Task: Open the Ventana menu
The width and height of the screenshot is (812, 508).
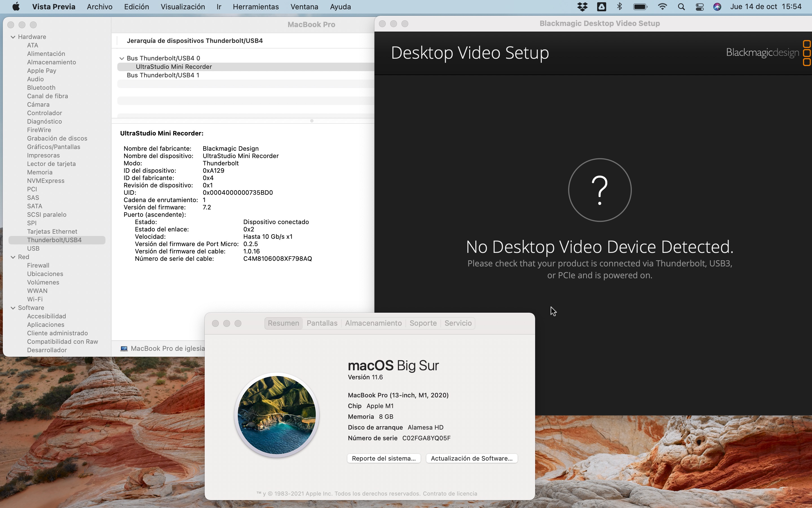Action: pyautogui.click(x=304, y=7)
